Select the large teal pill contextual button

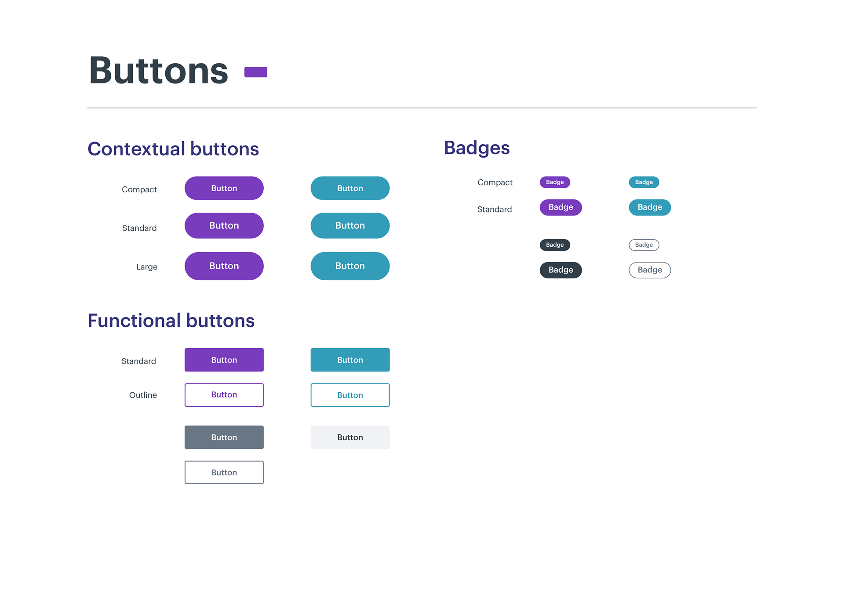click(x=350, y=266)
